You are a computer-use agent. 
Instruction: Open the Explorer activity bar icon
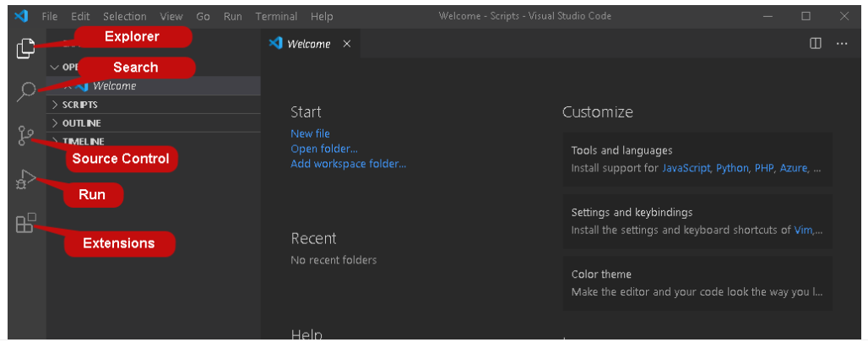(25, 48)
